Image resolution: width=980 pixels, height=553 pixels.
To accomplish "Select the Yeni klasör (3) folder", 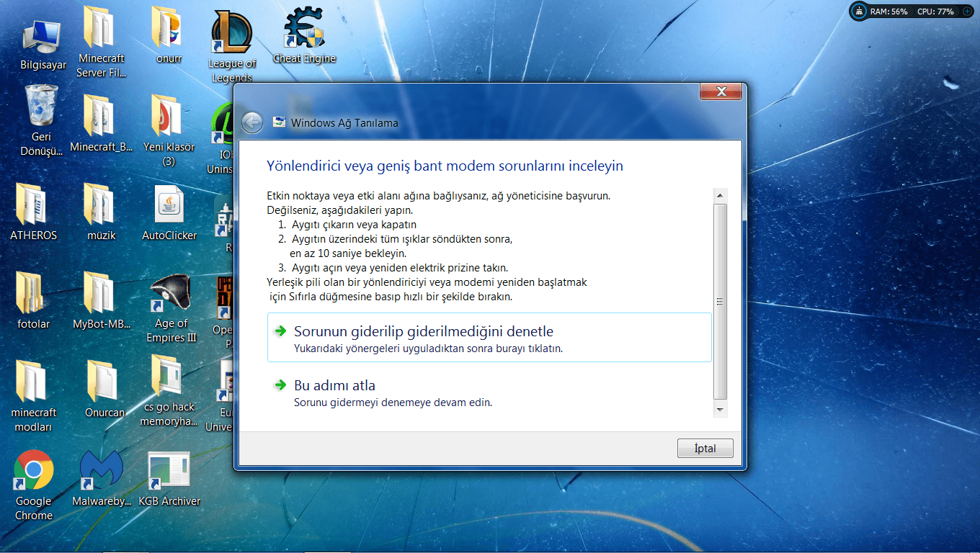I will [169, 130].
